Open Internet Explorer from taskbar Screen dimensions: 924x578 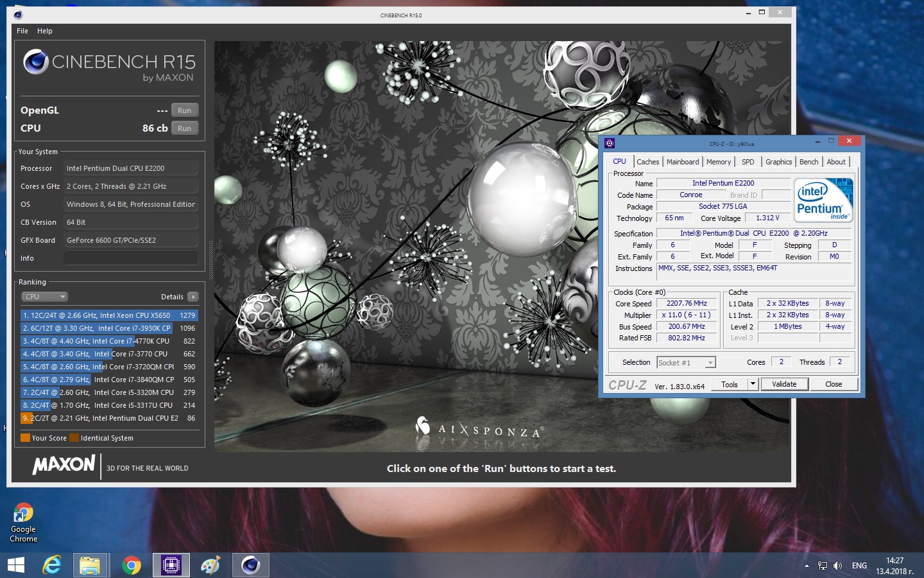[52, 565]
